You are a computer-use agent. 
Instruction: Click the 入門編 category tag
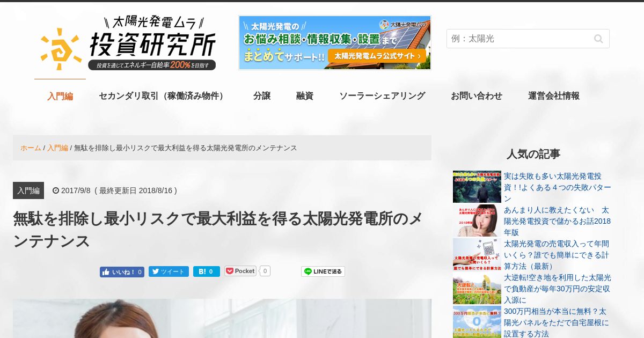(28, 190)
